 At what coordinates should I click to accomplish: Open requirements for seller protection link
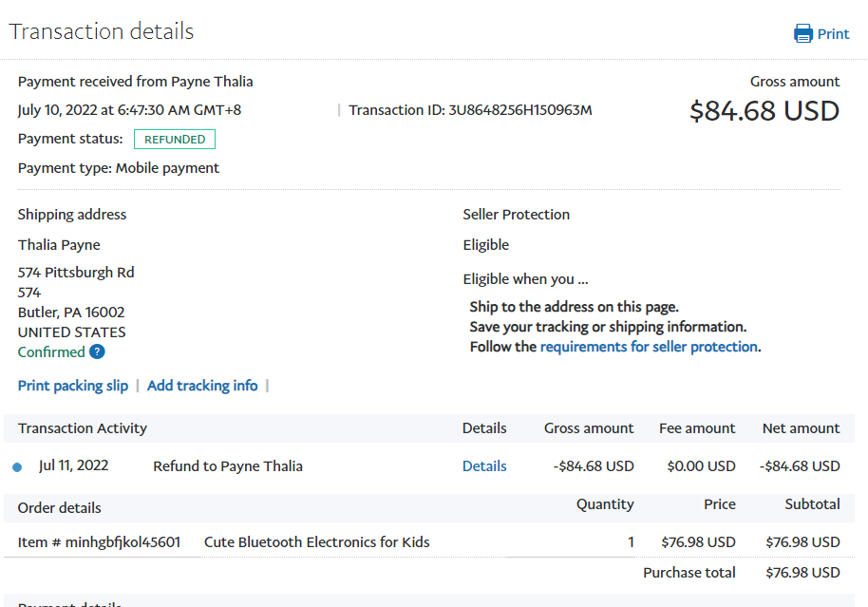649,347
